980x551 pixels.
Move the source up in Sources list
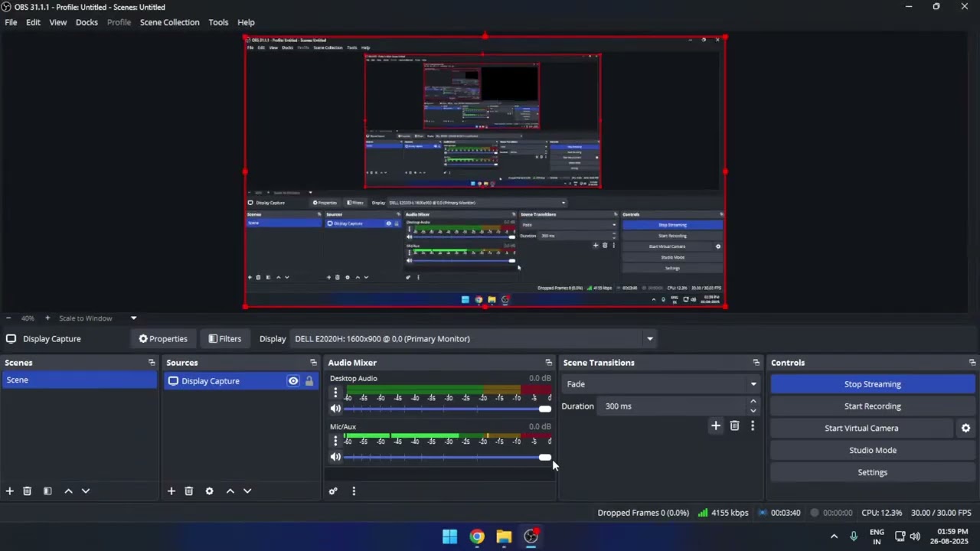pos(230,491)
